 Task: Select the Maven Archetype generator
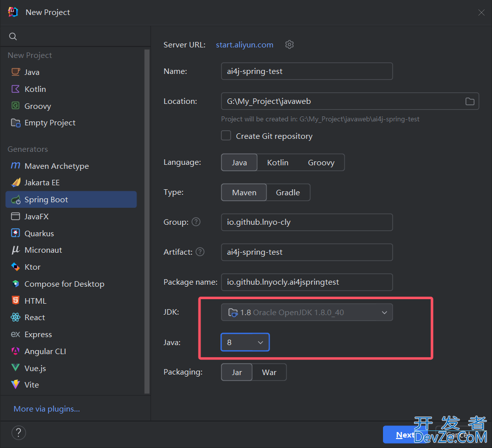71,166
